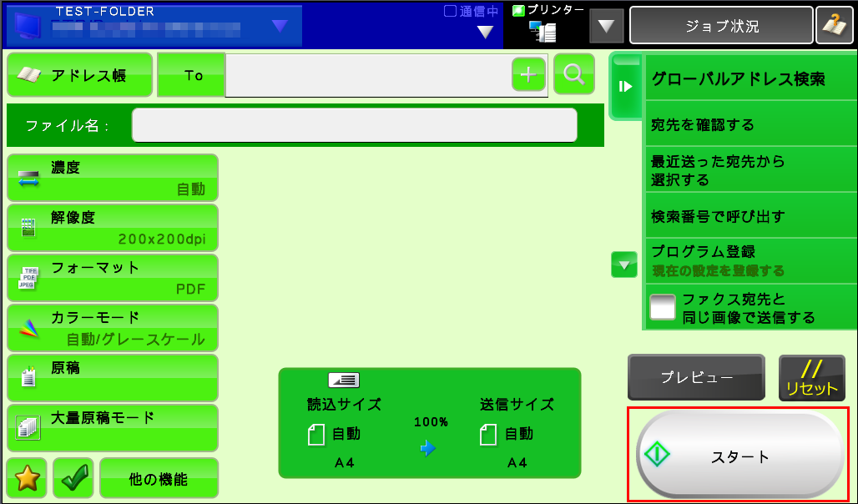Screen dimensions: 858x504
Task: Click the プレビュー preview button
Action: (x=696, y=378)
